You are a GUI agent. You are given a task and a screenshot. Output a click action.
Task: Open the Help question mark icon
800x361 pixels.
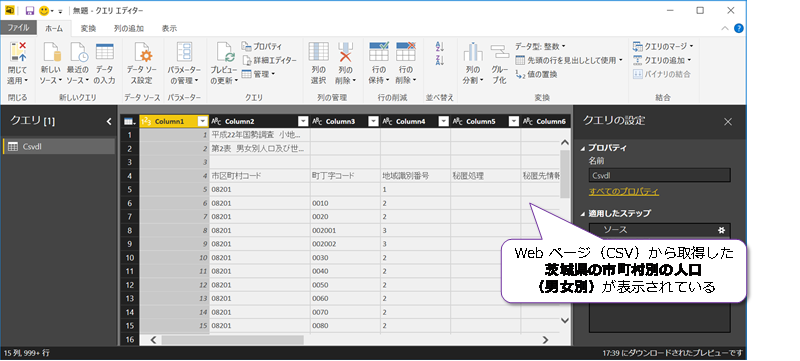(738, 29)
